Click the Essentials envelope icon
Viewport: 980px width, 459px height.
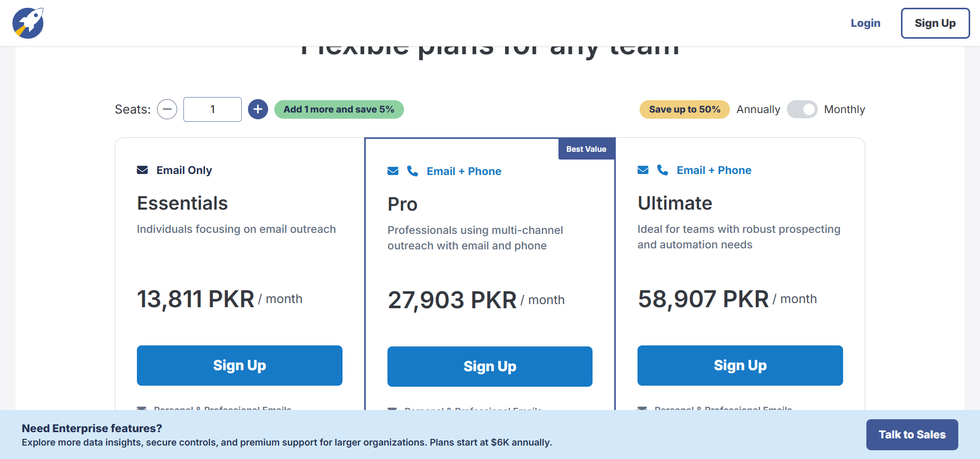point(142,170)
